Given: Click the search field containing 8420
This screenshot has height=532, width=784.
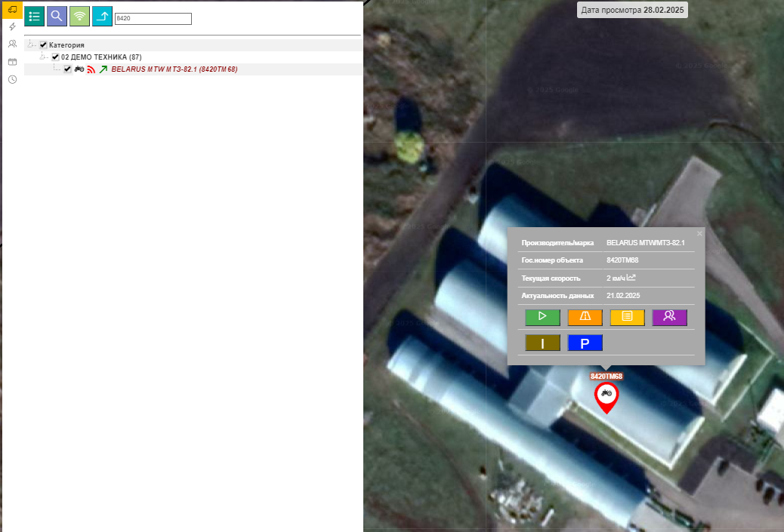Looking at the screenshot, I should 153,19.
